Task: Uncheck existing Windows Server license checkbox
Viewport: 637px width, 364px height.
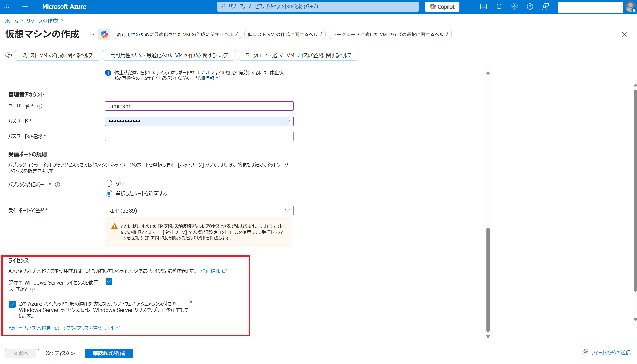Action: (x=109, y=281)
